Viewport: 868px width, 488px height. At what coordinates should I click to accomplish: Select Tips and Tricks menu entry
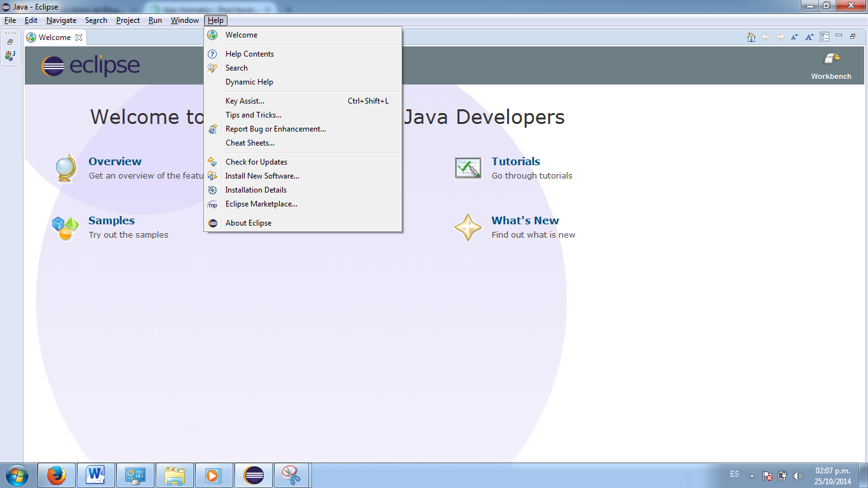click(x=303, y=115)
